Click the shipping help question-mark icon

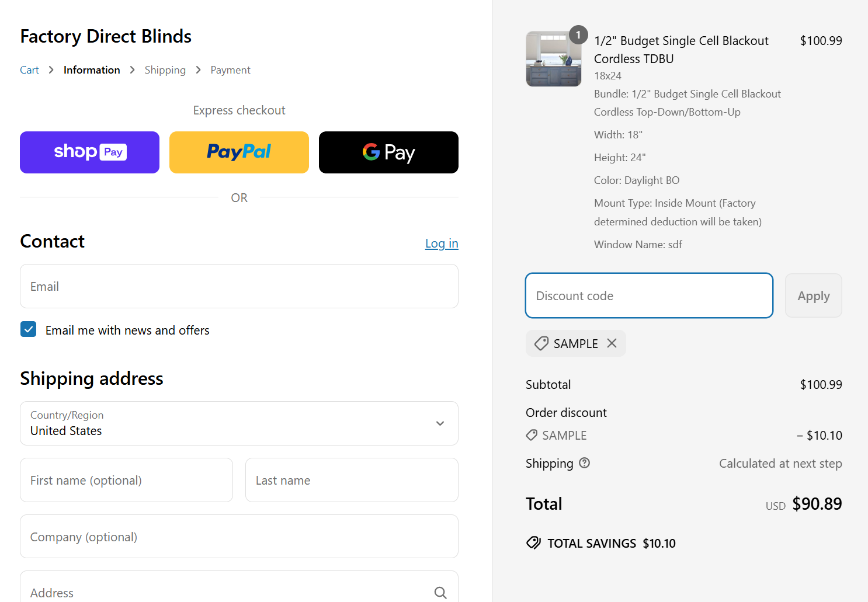(584, 463)
